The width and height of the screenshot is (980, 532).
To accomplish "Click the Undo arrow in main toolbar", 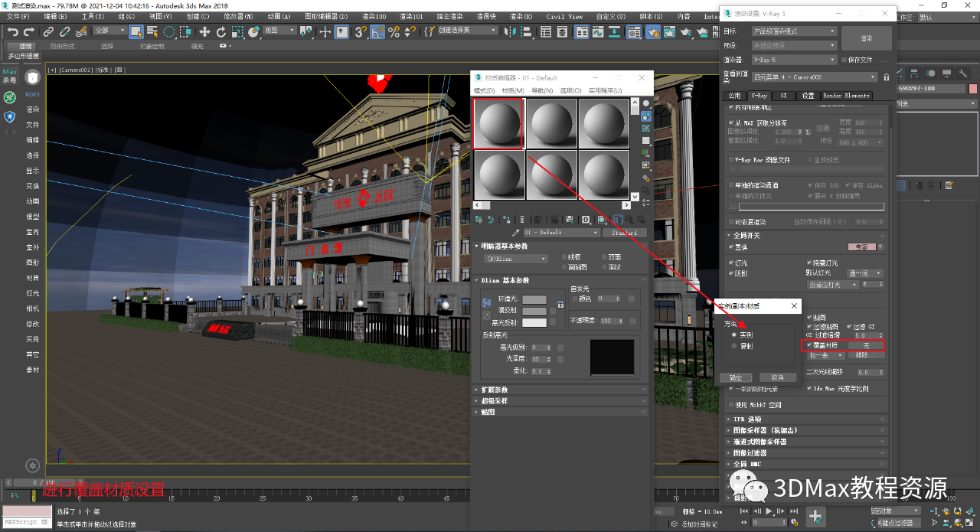I will click(x=13, y=31).
